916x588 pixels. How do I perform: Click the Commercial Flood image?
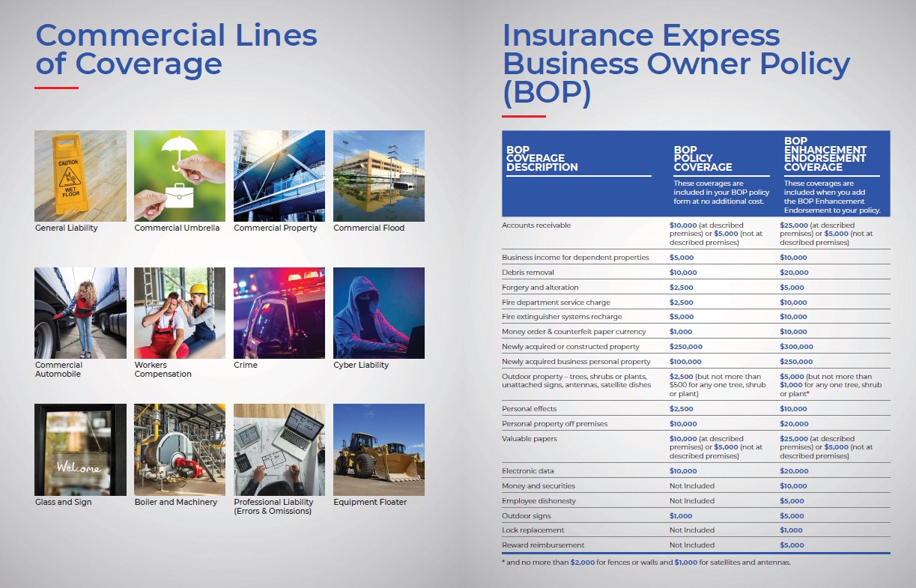click(x=379, y=176)
